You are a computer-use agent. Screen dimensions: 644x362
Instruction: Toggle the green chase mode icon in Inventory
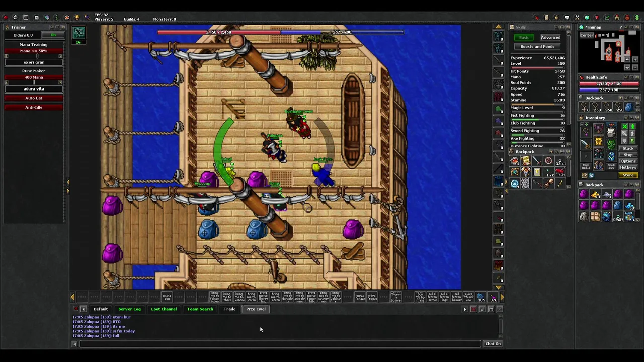632,126
